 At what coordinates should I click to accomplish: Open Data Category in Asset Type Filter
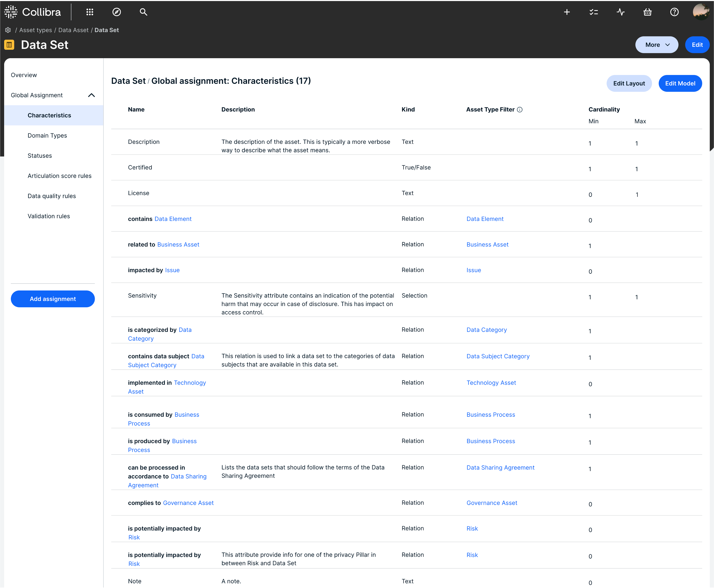[x=487, y=330]
